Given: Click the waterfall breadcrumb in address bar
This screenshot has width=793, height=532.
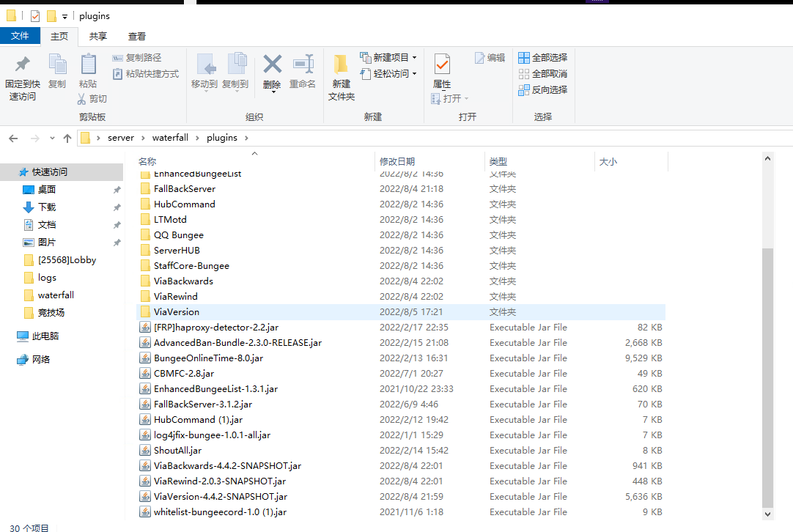Looking at the screenshot, I should click(x=170, y=138).
